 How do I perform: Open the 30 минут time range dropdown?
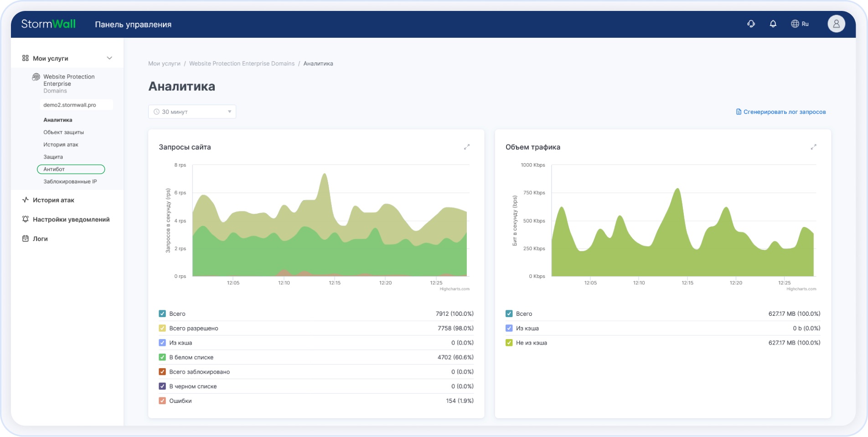pyautogui.click(x=192, y=112)
